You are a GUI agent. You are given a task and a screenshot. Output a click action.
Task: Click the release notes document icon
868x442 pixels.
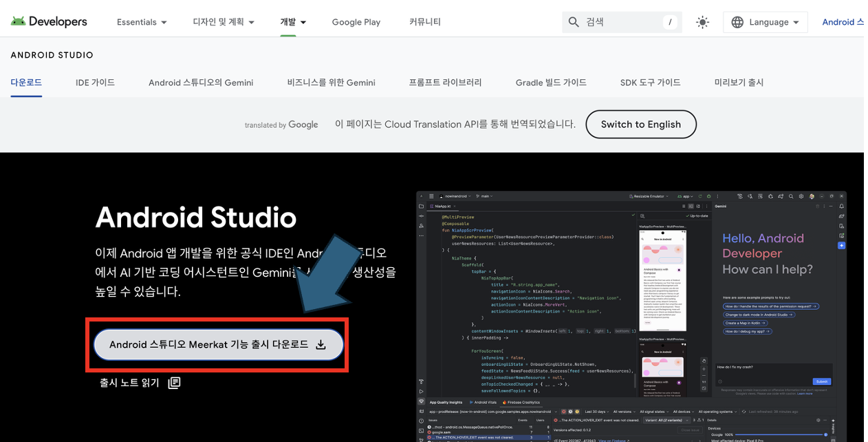(x=174, y=383)
